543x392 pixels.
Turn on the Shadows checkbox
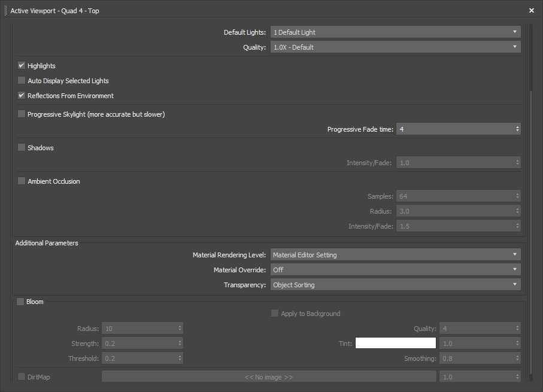tap(22, 147)
